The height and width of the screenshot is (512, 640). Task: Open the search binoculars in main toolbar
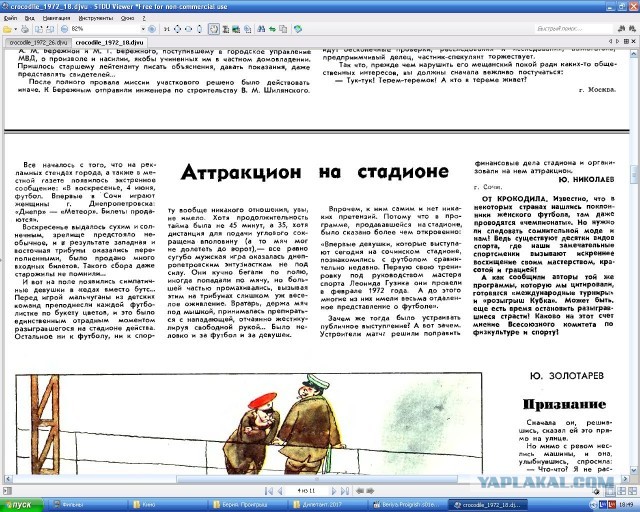click(x=261, y=29)
